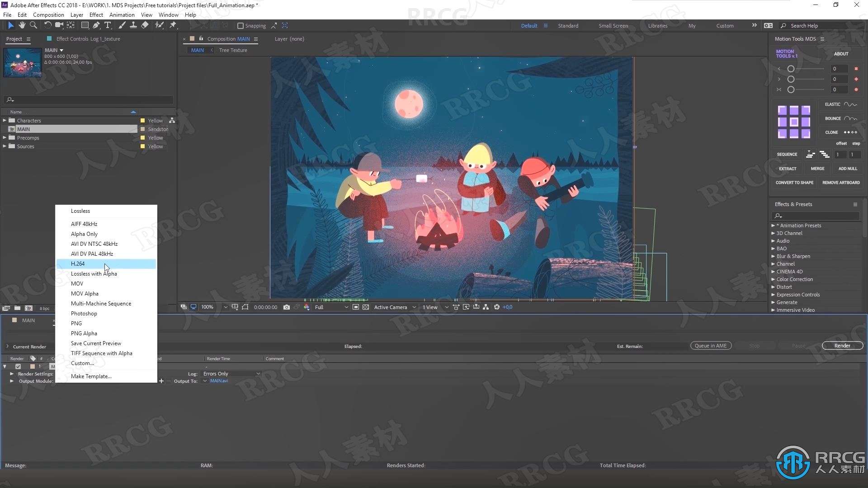Click the Search Help field
This screenshot has width=868, height=488.
821,26
